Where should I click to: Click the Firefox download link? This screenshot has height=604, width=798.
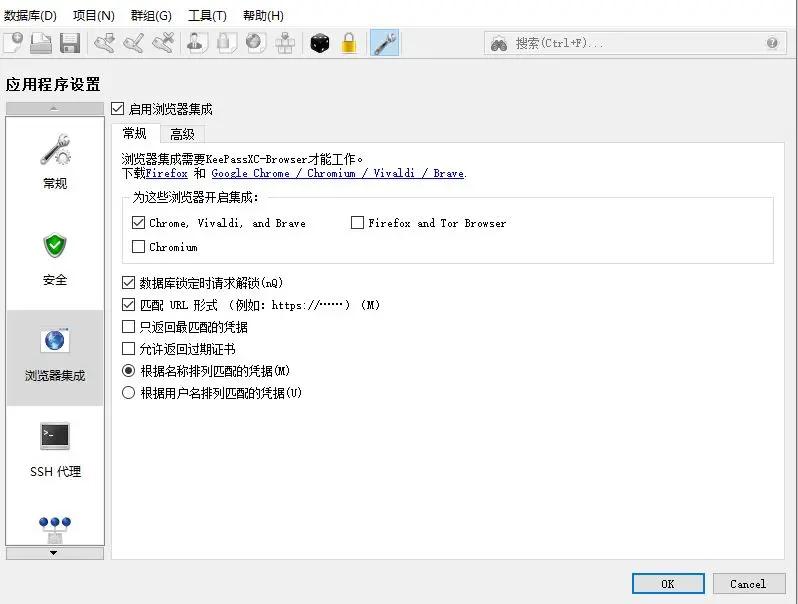click(x=166, y=174)
